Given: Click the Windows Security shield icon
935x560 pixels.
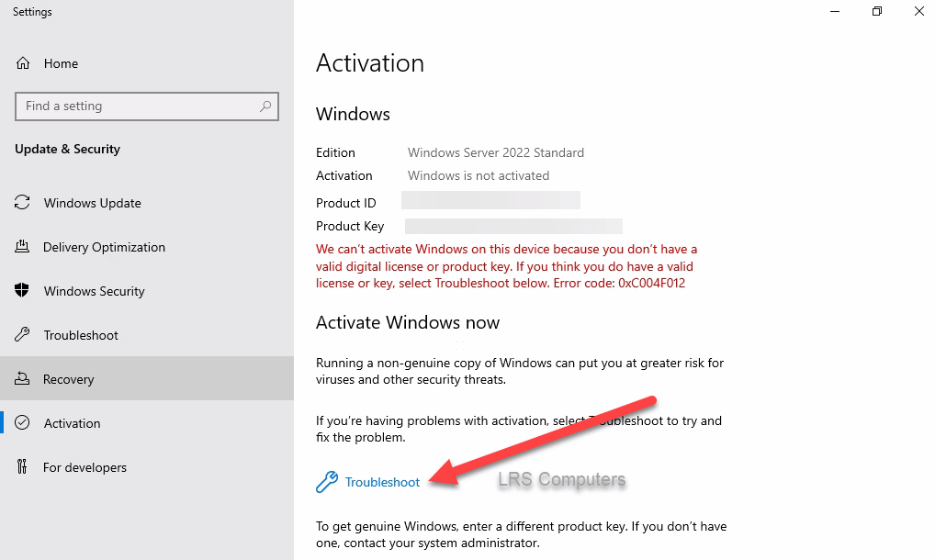Looking at the screenshot, I should [x=23, y=291].
